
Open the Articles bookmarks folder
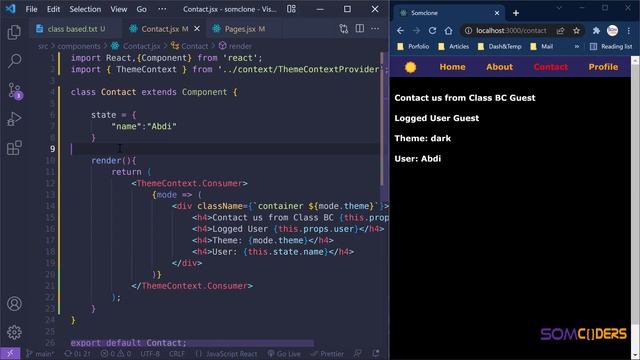[x=453, y=47]
